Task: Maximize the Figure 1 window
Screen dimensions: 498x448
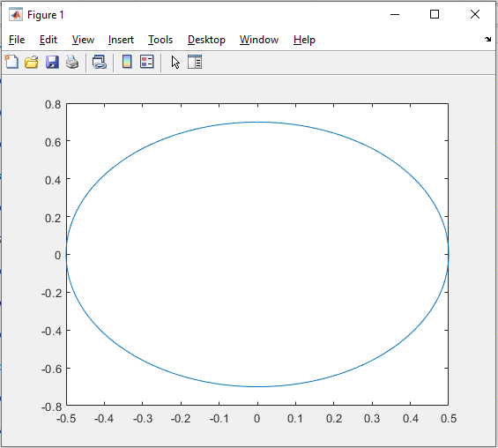Action: [435, 14]
